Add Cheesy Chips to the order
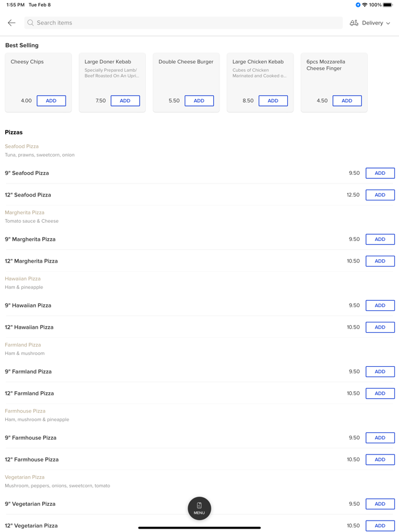This screenshot has height=532, width=399. click(x=51, y=101)
